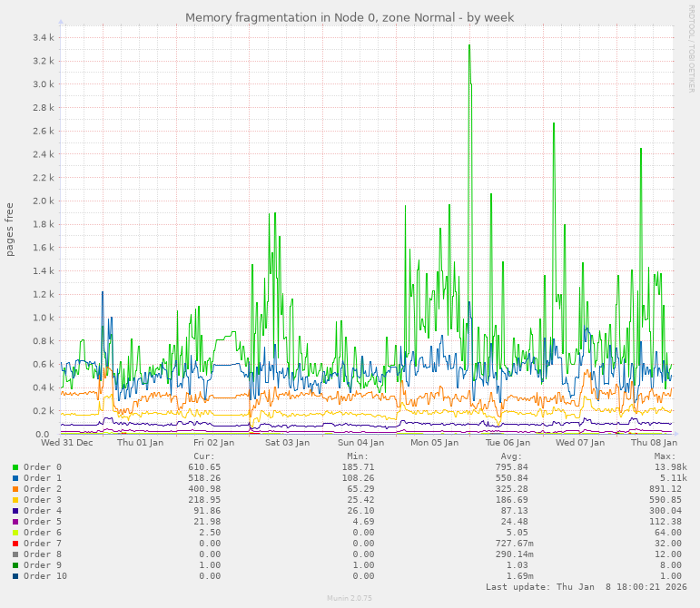This screenshot has width=700, height=608.
Task: Click the 'Order 1' legend label
Action: (x=43, y=478)
